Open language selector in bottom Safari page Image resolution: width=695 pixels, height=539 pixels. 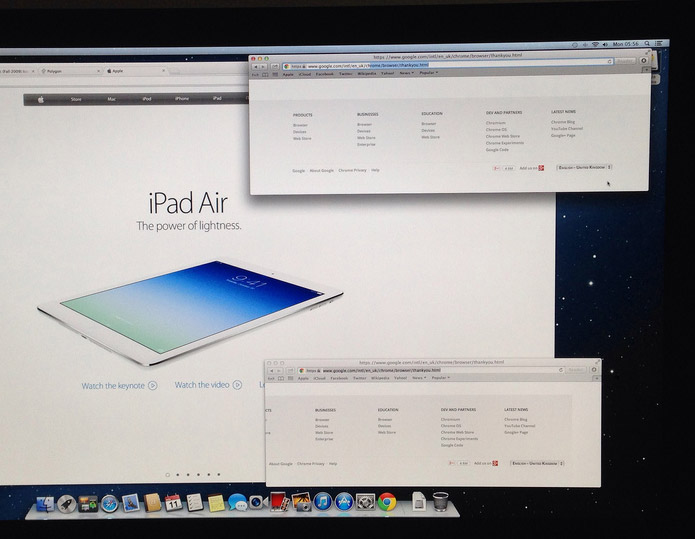(537, 463)
